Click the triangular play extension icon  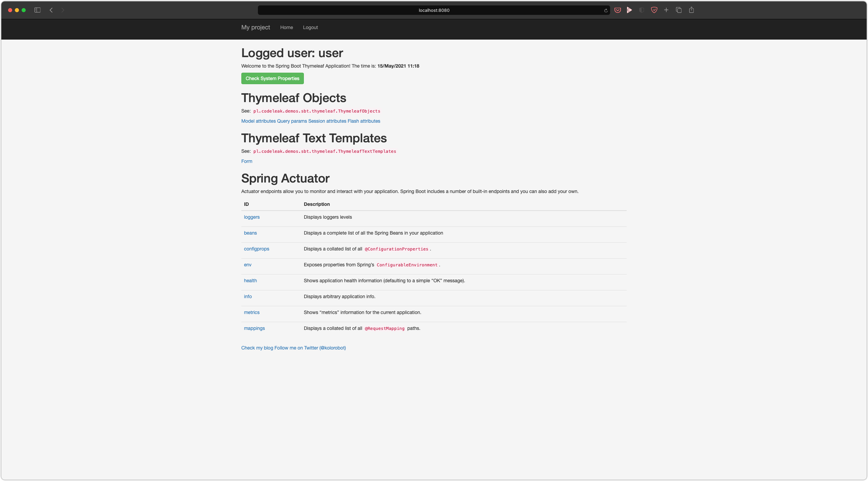629,10
